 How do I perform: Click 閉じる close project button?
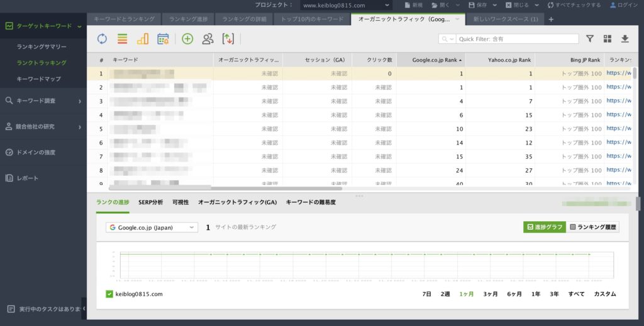pos(517,5)
